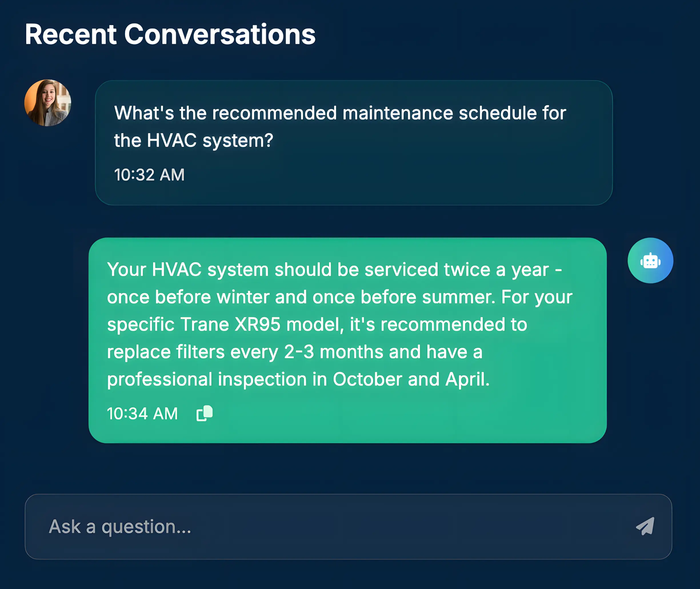This screenshot has height=589, width=700.
Task: Click the words "professional inspection"
Action: [x=207, y=379]
